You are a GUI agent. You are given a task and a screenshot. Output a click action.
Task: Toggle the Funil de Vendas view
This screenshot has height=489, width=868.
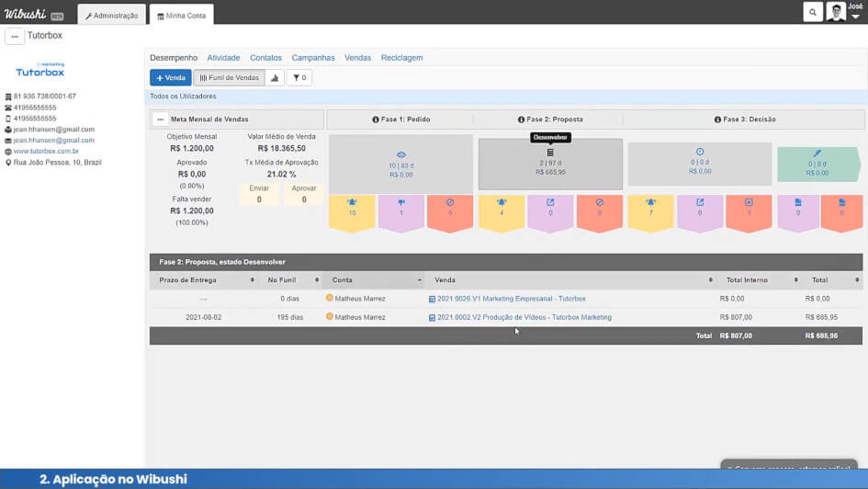(x=230, y=77)
